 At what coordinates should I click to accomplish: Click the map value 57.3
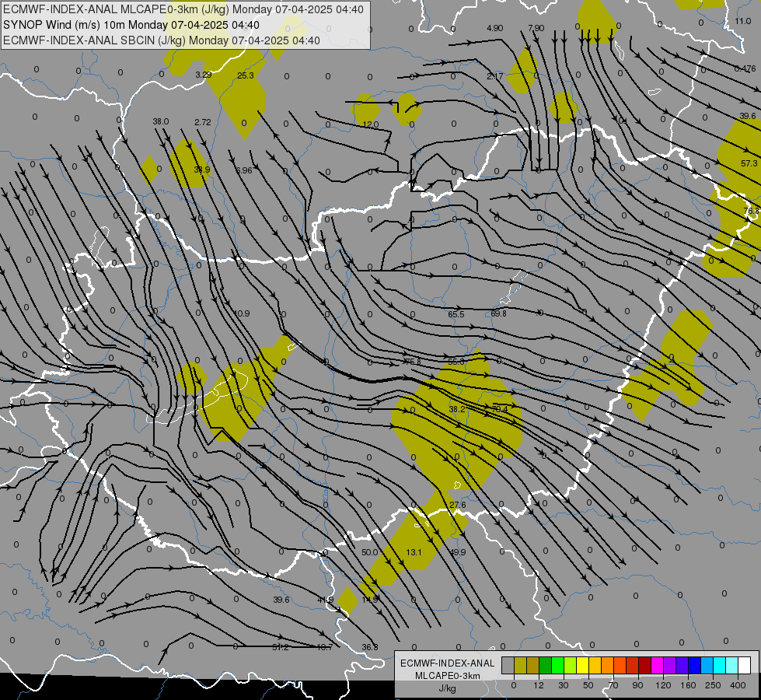pyautogui.click(x=749, y=163)
